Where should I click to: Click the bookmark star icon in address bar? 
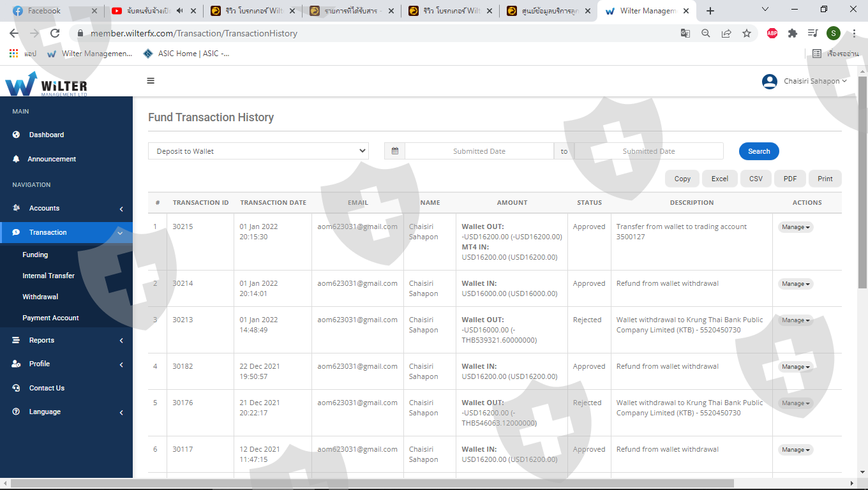(747, 33)
